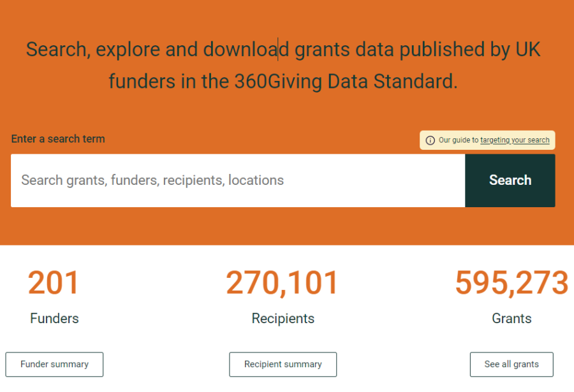574x392 pixels.
Task: Select the "Recipients" label below the count
Action: coord(283,318)
